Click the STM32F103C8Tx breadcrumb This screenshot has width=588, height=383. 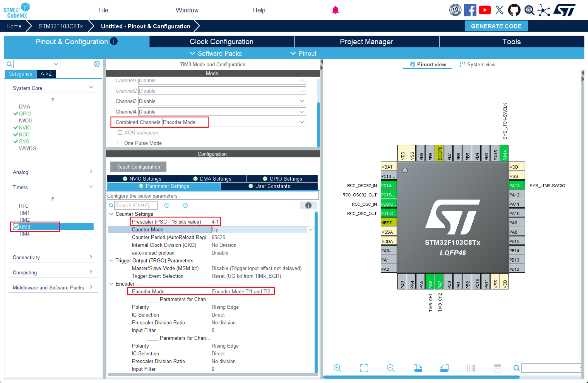click(x=61, y=26)
